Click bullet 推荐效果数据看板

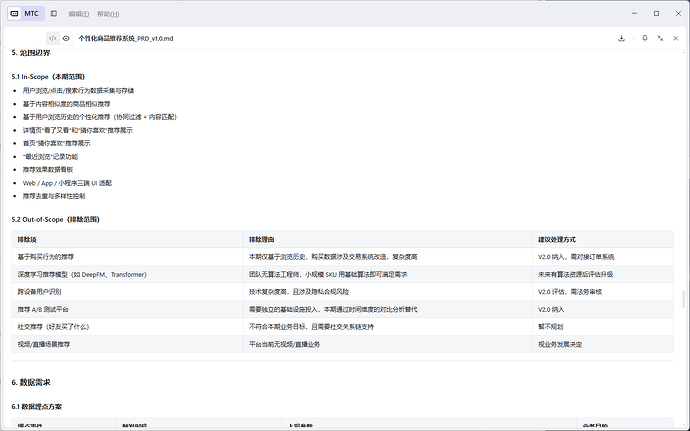point(48,169)
